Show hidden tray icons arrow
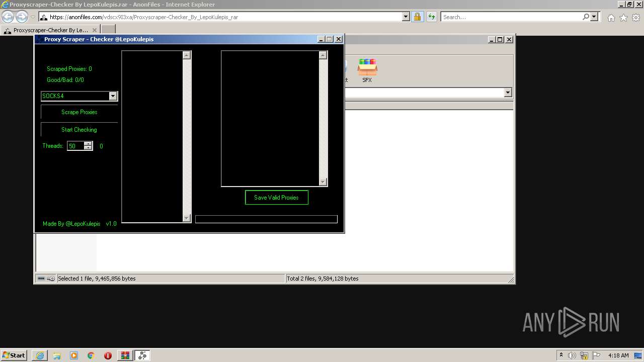Image resolution: width=644 pixels, height=362 pixels. (x=561, y=355)
